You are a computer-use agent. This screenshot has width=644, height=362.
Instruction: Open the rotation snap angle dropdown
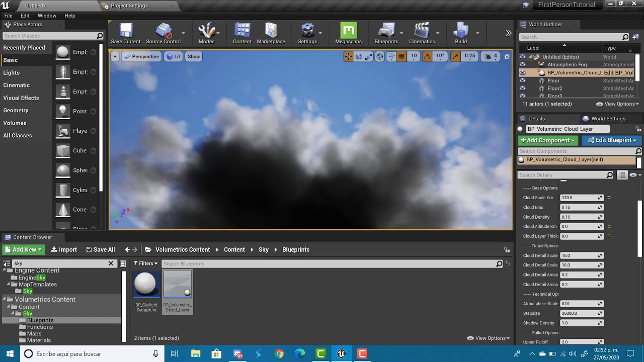coord(440,56)
